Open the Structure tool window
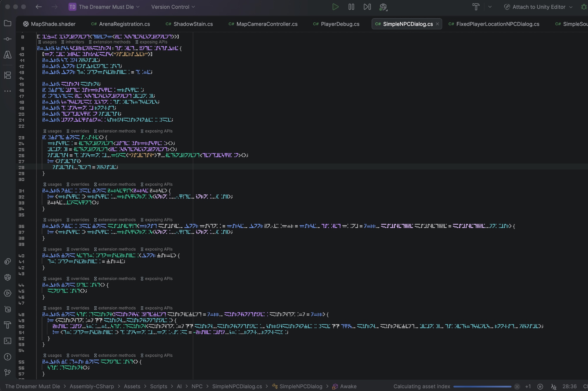The width and height of the screenshot is (588, 391). [8, 75]
